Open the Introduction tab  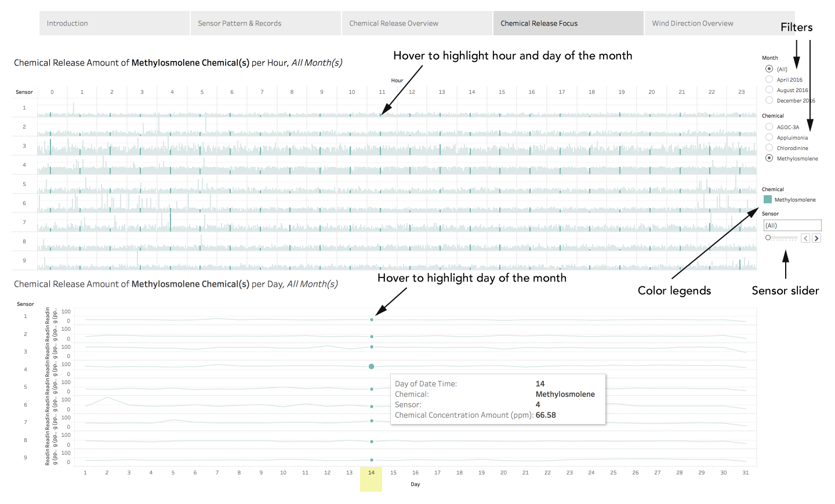pos(114,23)
